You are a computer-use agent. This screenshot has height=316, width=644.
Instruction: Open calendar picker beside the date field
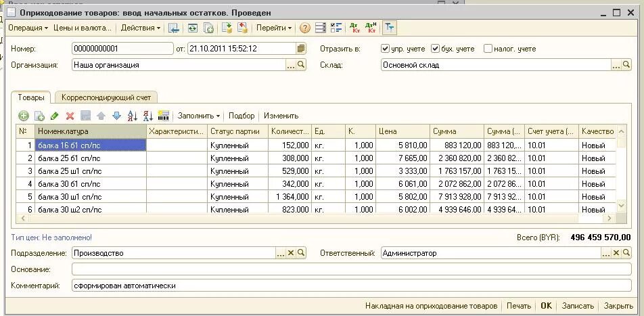click(301, 49)
